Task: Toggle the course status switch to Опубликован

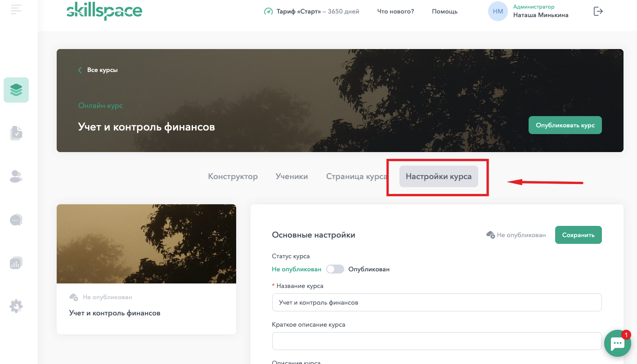Action: 335,269
